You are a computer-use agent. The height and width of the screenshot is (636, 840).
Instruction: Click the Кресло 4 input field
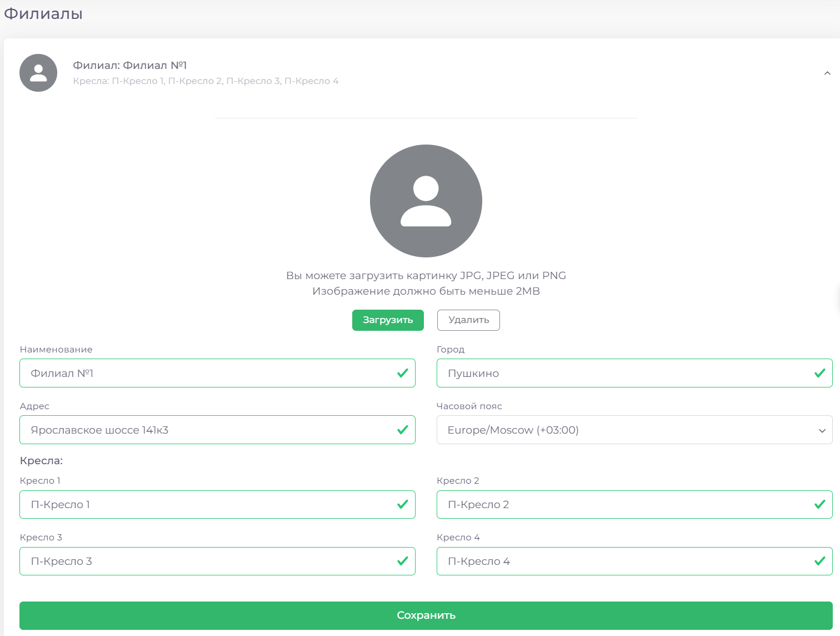click(x=634, y=561)
